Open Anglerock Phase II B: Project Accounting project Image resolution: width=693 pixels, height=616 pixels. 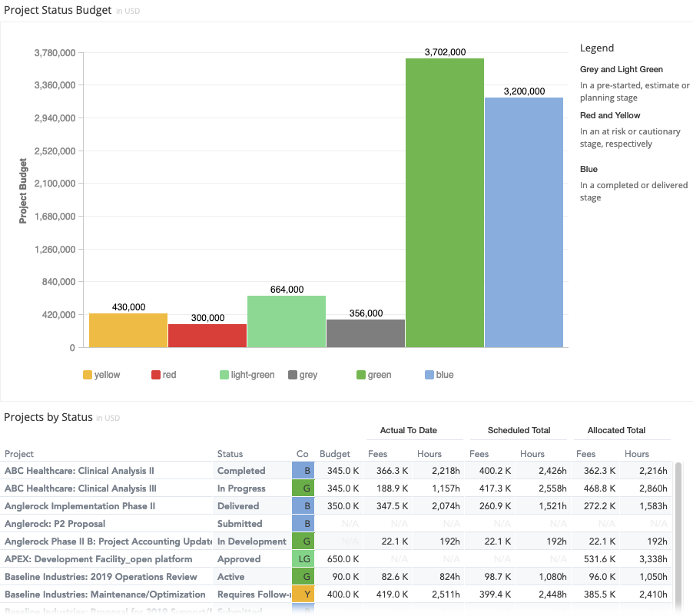(108, 541)
